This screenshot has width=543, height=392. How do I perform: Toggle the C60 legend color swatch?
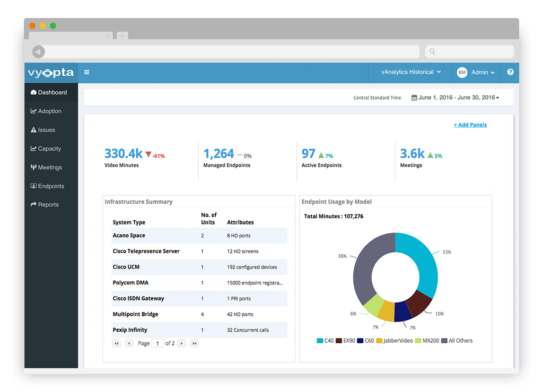[x=360, y=341]
